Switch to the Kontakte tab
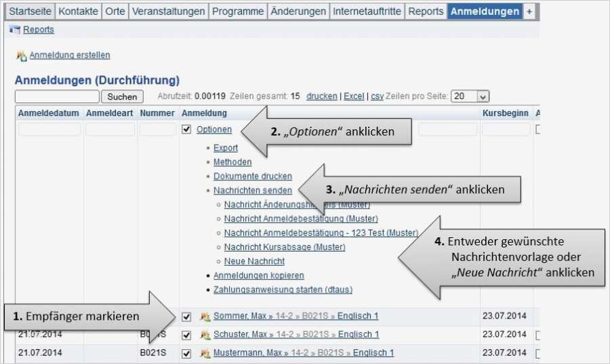 click(x=78, y=12)
